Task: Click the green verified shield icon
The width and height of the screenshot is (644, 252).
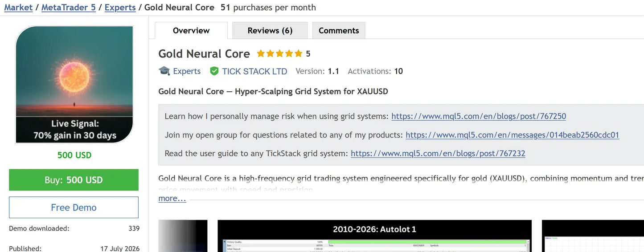Action: [x=214, y=71]
